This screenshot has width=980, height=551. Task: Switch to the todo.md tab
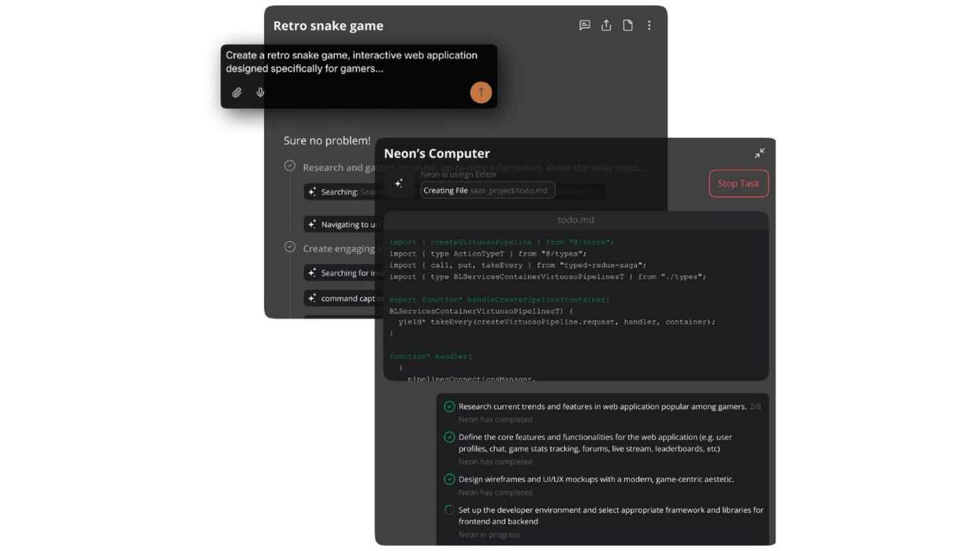coord(576,219)
